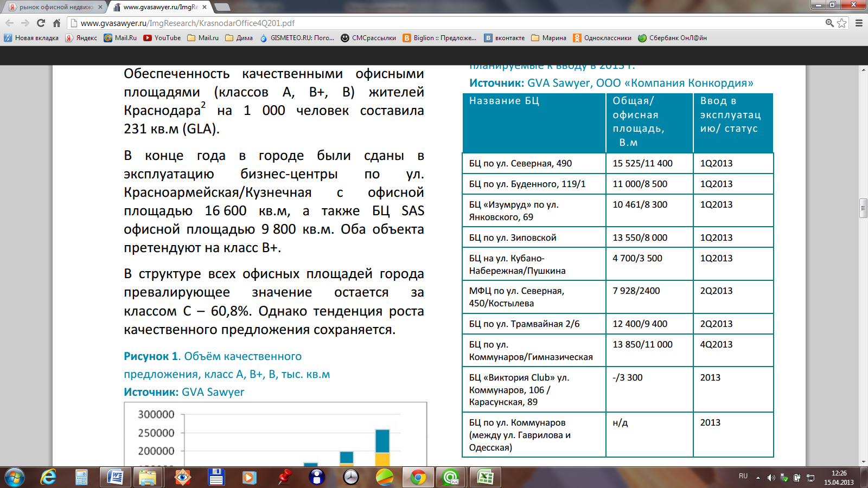868x488 pixels.
Task: Open the Calculator taskbar icon
Action: [81, 478]
